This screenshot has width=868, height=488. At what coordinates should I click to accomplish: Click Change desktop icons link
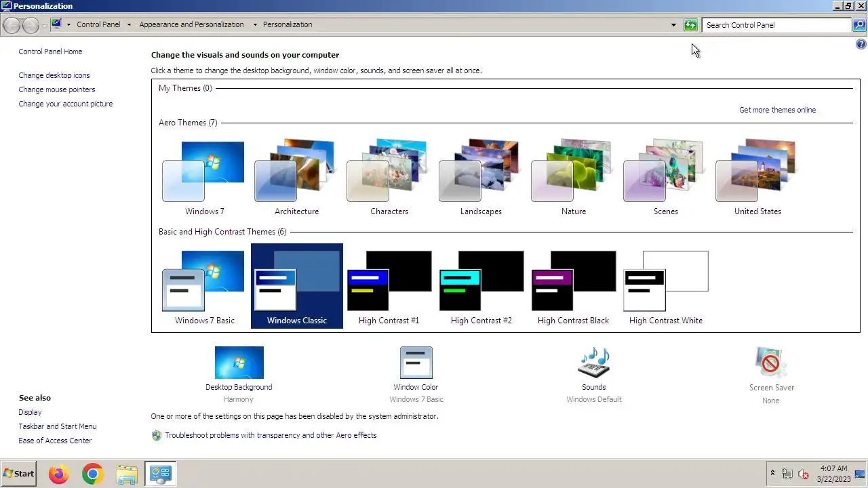tap(54, 75)
